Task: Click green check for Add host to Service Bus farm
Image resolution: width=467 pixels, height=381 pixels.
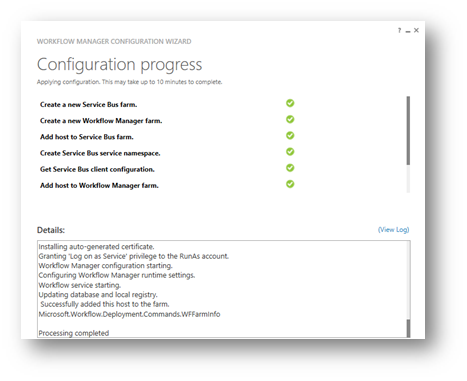Action: point(290,136)
